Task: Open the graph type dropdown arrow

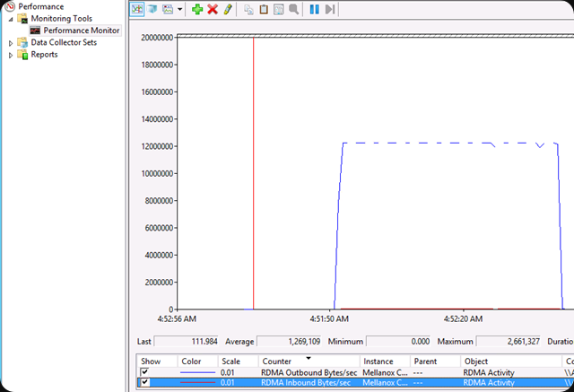Action: pos(179,9)
